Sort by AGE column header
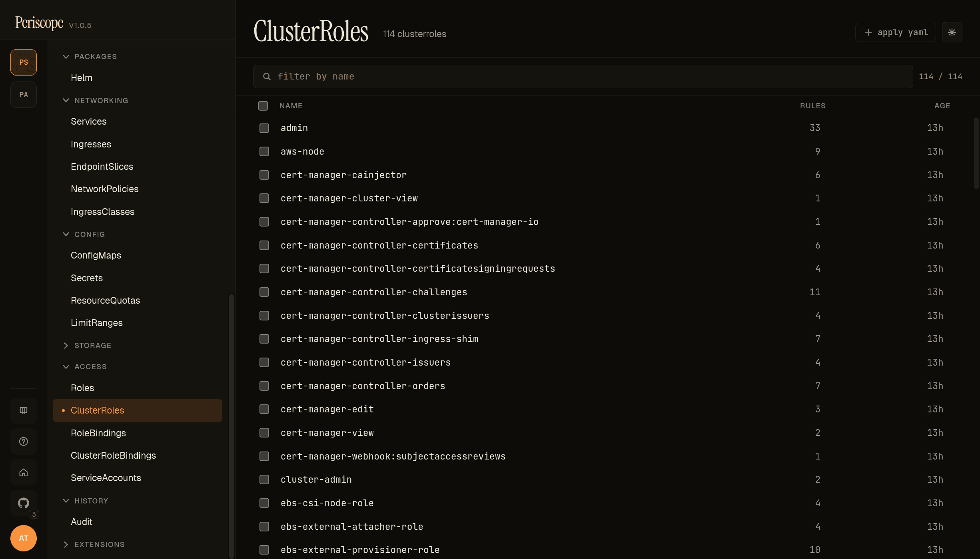This screenshot has width=980, height=559. click(942, 106)
